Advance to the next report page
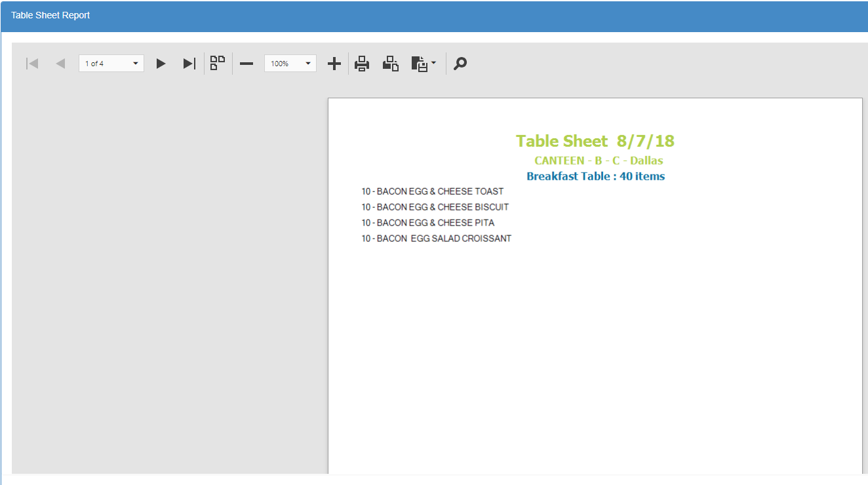 161,64
